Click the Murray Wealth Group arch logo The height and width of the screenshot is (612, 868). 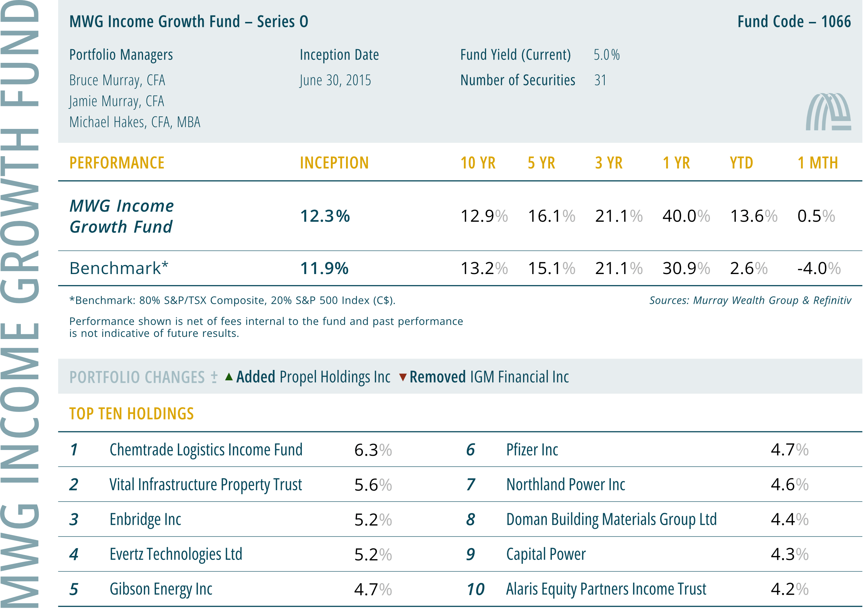828,112
